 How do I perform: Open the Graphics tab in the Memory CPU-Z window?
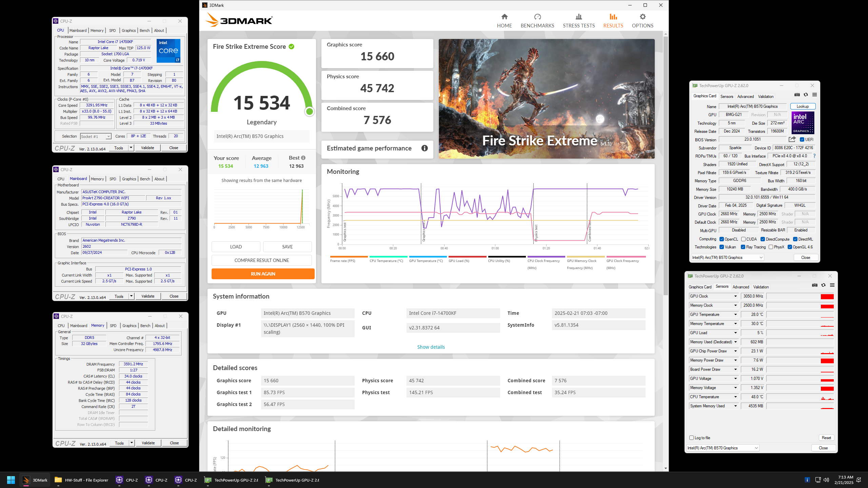click(x=129, y=326)
